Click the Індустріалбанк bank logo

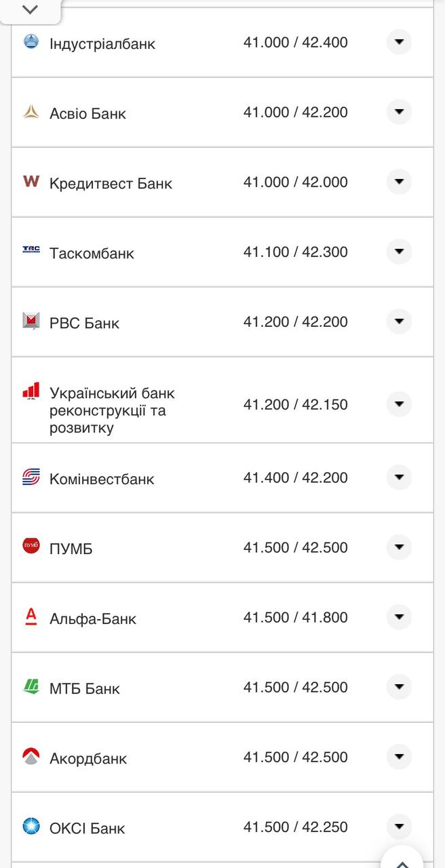point(29,42)
